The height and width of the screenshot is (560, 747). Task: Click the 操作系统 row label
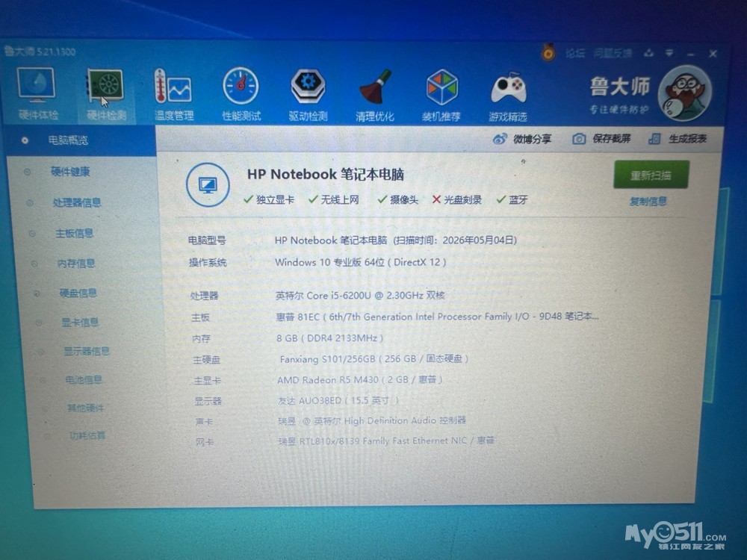tap(208, 262)
